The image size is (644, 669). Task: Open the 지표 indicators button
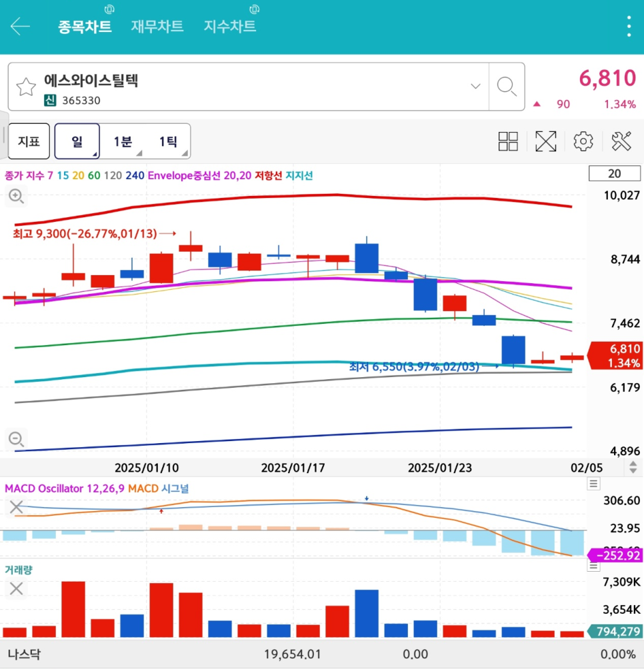(29, 141)
